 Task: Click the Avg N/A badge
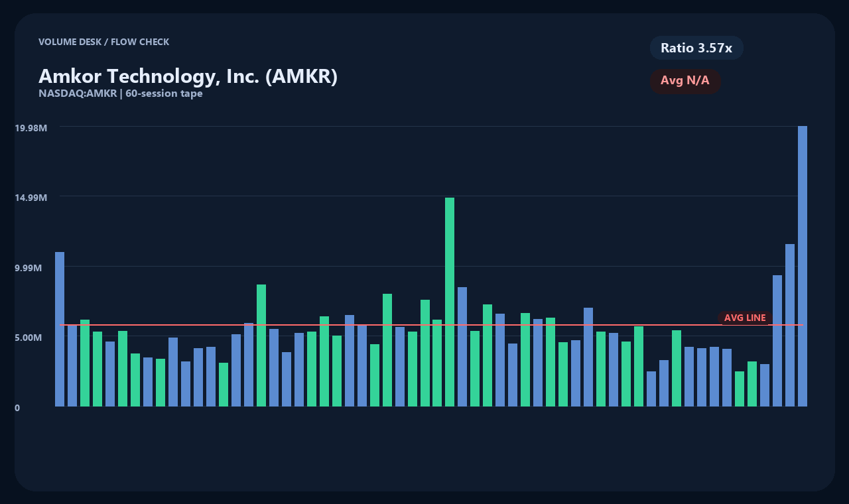(685, 81)
